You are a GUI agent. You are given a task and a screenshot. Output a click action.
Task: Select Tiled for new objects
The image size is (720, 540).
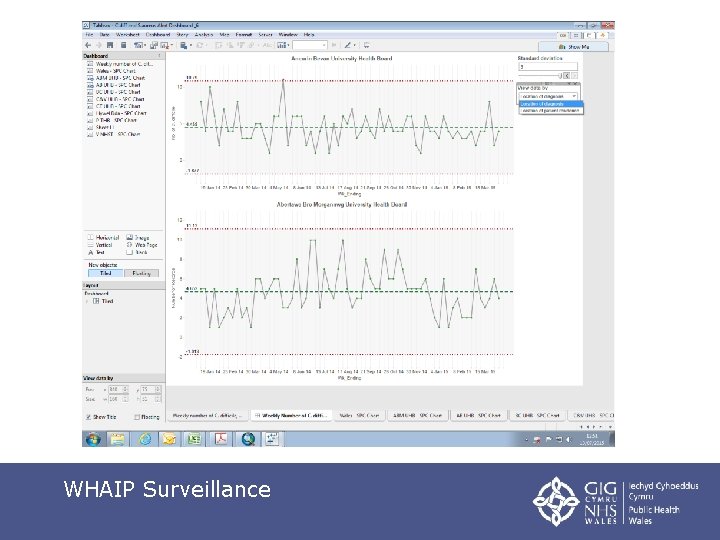pos(106,273)
